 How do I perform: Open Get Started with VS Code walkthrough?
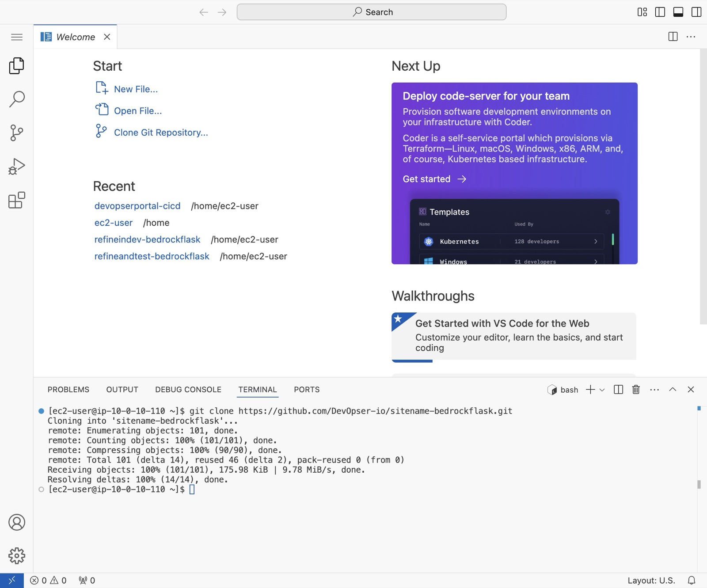[514, 337]
